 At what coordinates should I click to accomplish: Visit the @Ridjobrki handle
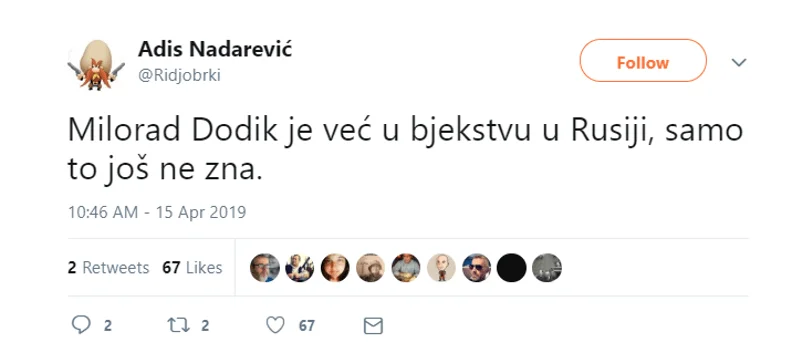(x=179, y=76)
